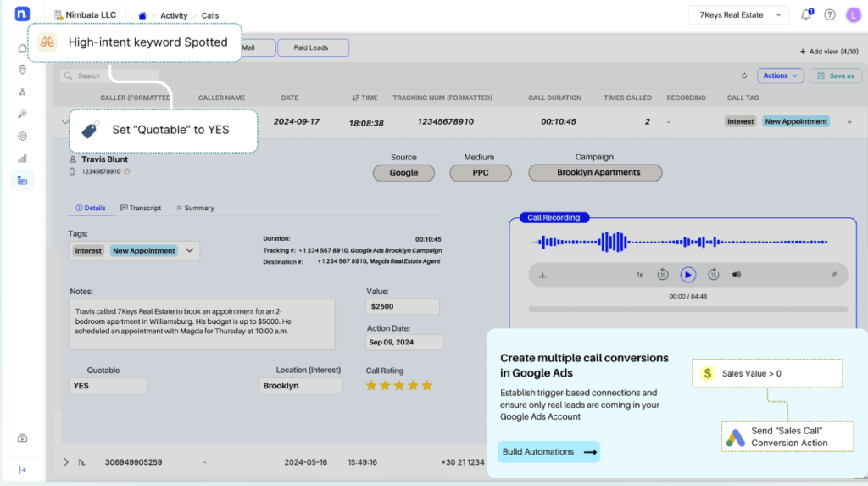Expand the Actions dropdown

[x=780, y=75]
